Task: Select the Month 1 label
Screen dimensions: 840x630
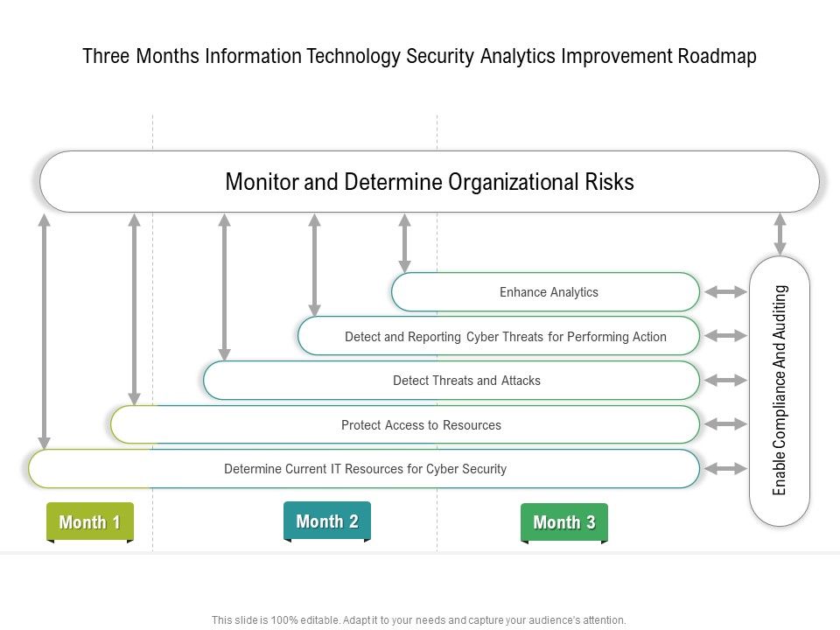Action: pos(90,521)
